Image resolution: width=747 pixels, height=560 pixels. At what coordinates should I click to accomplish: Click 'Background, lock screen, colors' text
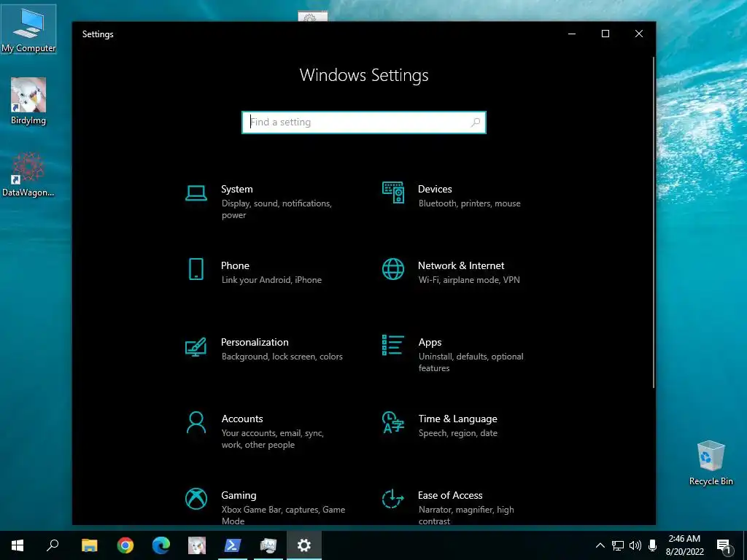click(x=282, y=357)
